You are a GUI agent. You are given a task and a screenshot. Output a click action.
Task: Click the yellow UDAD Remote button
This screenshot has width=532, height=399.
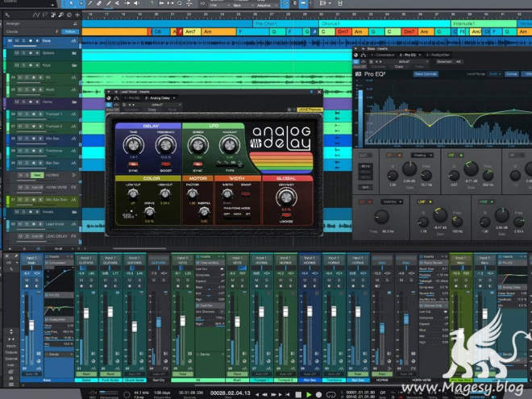pos(310,110)
